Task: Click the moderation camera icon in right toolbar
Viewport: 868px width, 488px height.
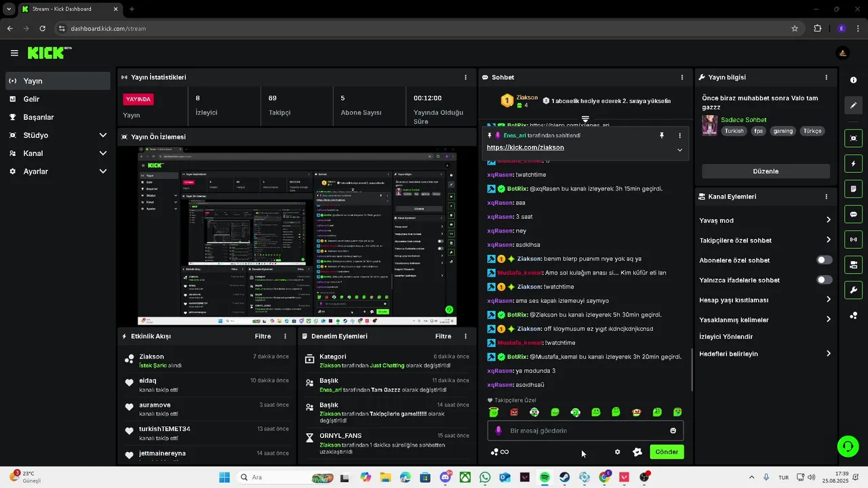Action: tap(853, 264)
